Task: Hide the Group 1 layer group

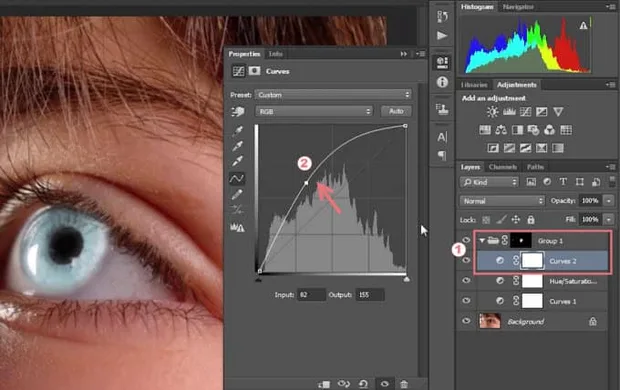Action: click(466, 240)
